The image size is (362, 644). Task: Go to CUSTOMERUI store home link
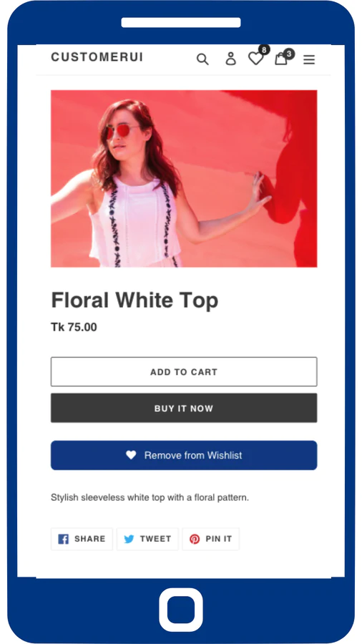pyautogui.click(x=97, y=57)
